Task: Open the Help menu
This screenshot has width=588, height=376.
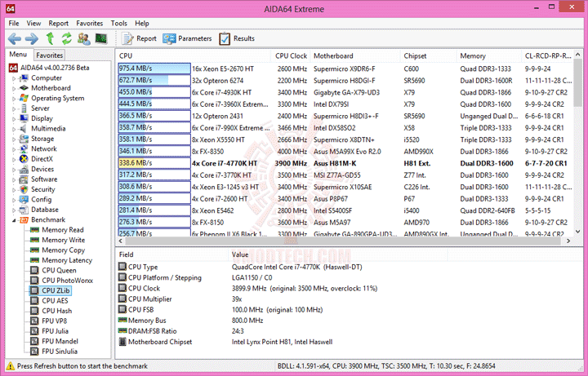Action: click(142, 23)
